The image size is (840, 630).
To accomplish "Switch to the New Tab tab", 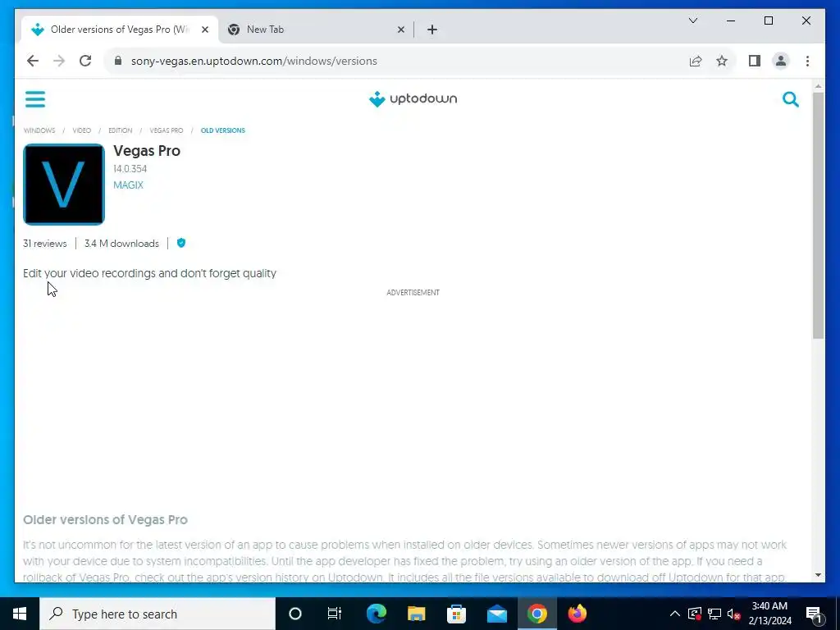I will tap(316, 30).
